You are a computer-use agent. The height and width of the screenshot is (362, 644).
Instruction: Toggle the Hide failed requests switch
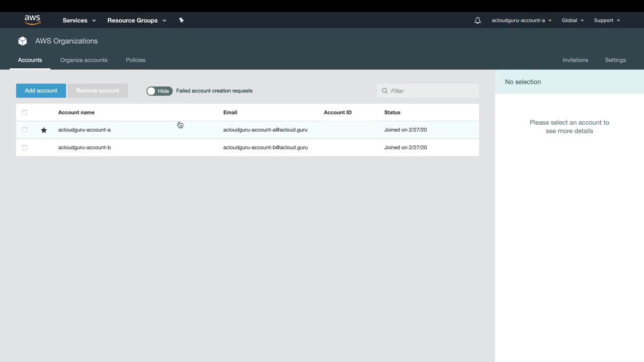click(159, 91)
